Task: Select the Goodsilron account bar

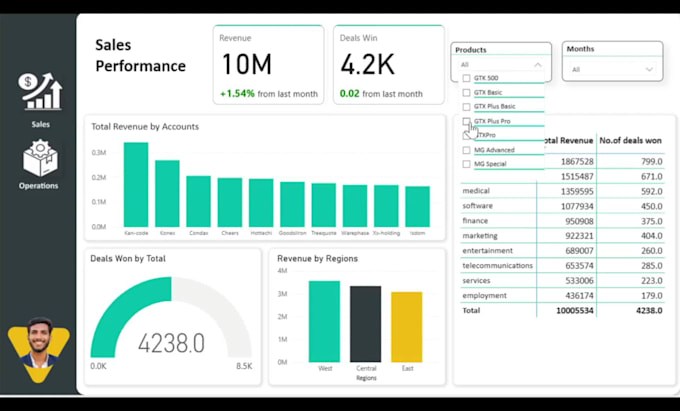Action: (x=292, y=204)
